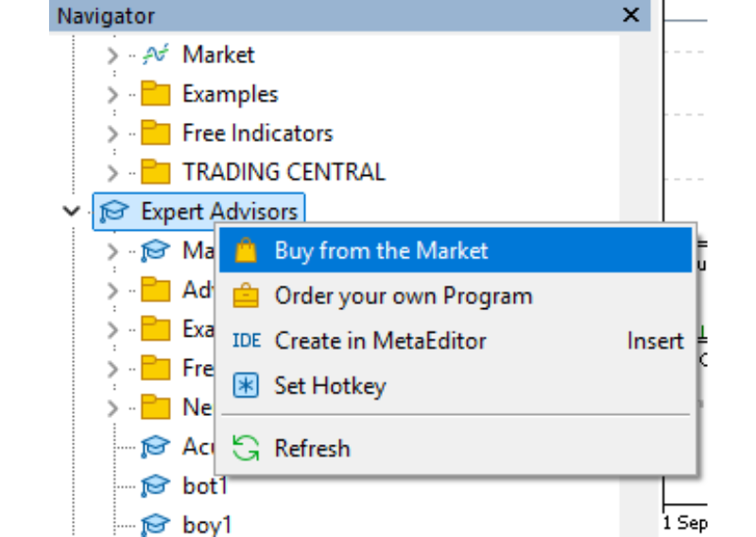Click the 1 Sep date on the chart axis
The image size is (756, 537).
click(685, 523)
